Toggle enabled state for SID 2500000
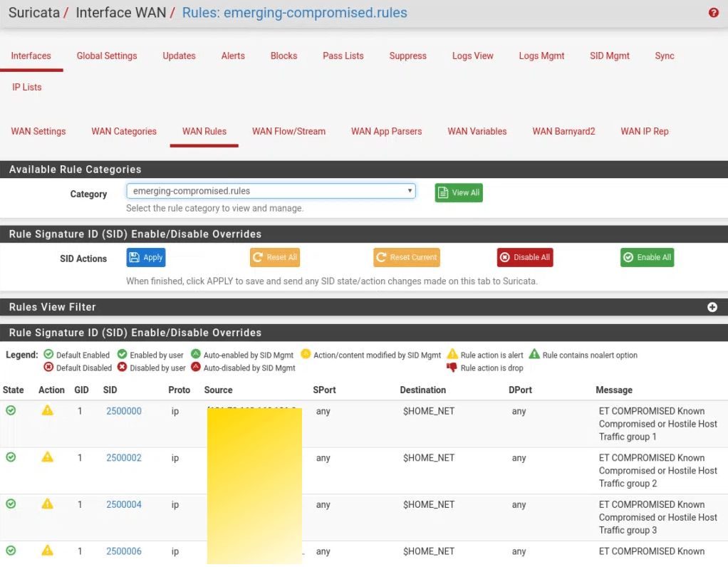Screen dimensions: 728x567 pyautogui.click(x=11, y=410)
